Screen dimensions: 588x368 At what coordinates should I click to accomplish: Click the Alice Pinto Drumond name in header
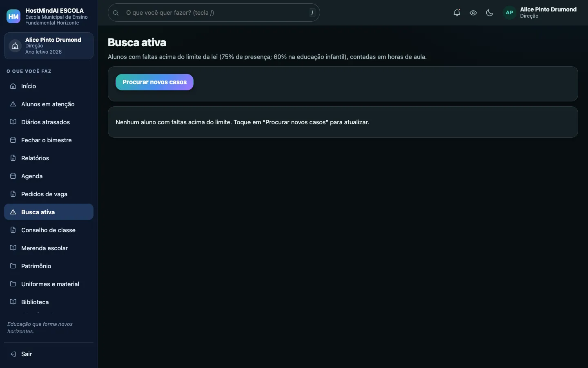pyautogui.click(x=548, y=9)
